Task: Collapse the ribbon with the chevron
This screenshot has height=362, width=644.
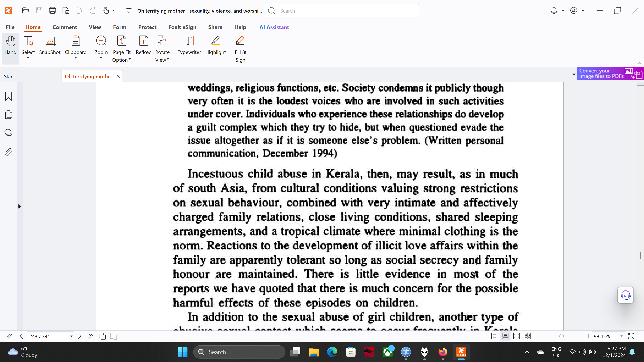Action: pyautogui.click(x=639, y=63)
